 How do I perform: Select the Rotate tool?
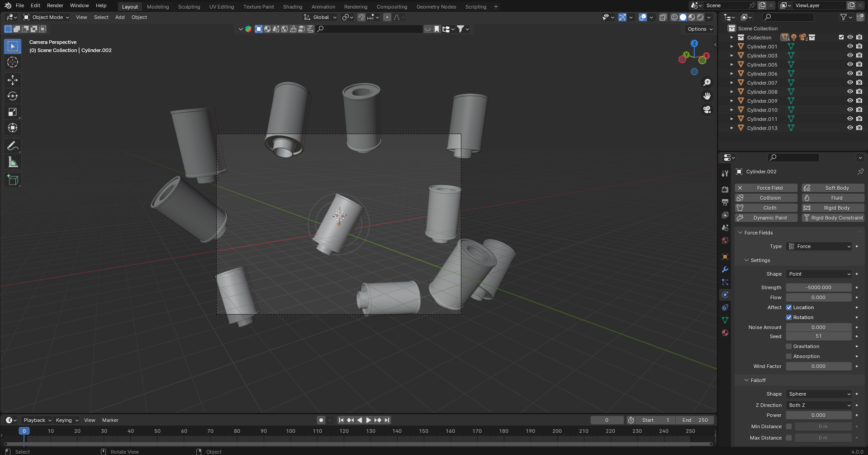(x=13, y=96)
